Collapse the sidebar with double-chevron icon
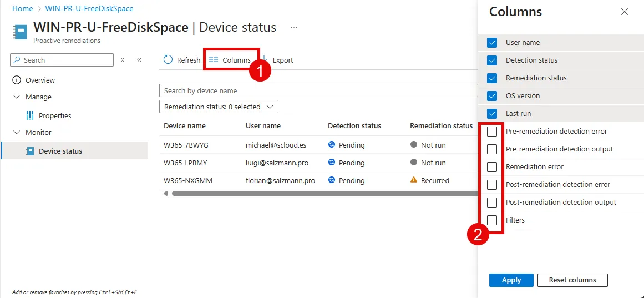 (x=139, y=60)
